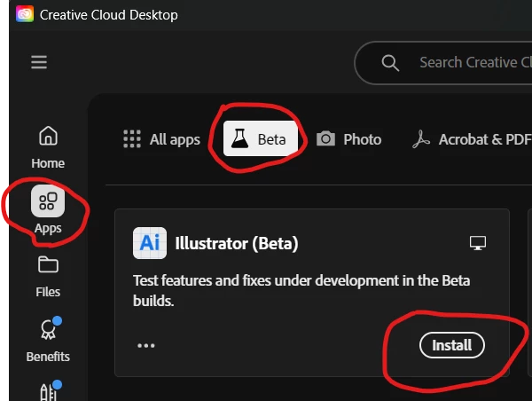Open Acrobat & PDF category tab
Image resolution: width=532 pixels, height=401 pixels.
tap(472, 139)
